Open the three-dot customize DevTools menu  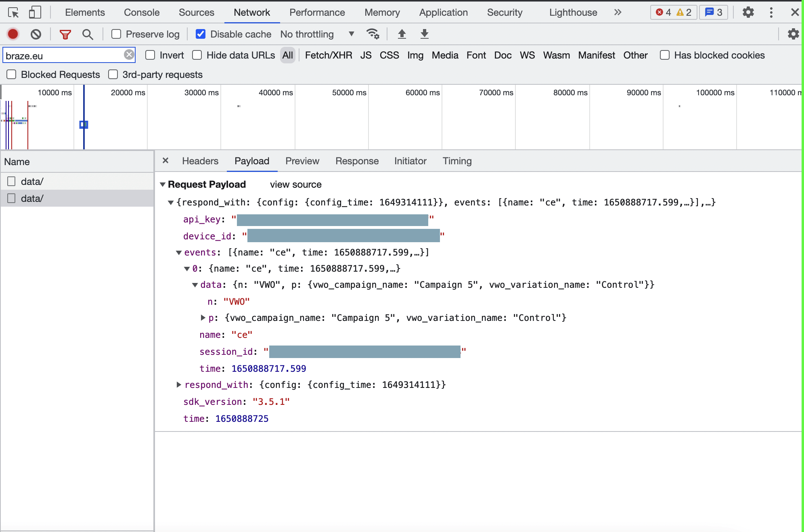[x=771, y=13]
